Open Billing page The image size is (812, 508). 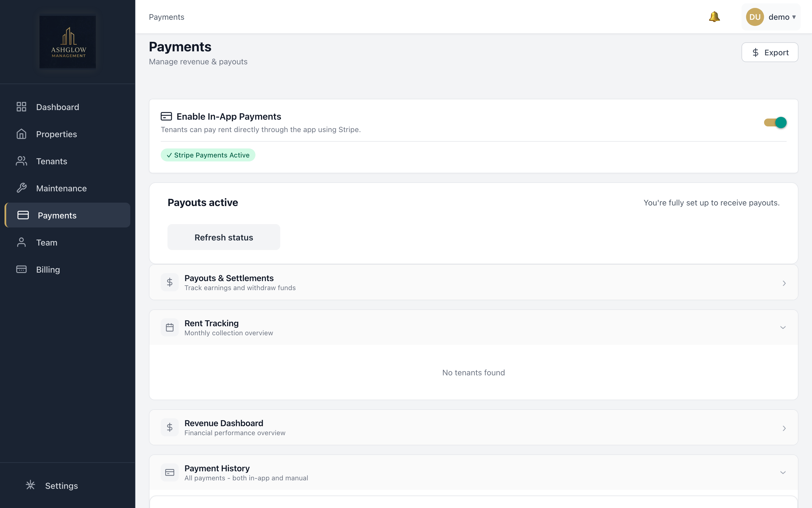67,270
